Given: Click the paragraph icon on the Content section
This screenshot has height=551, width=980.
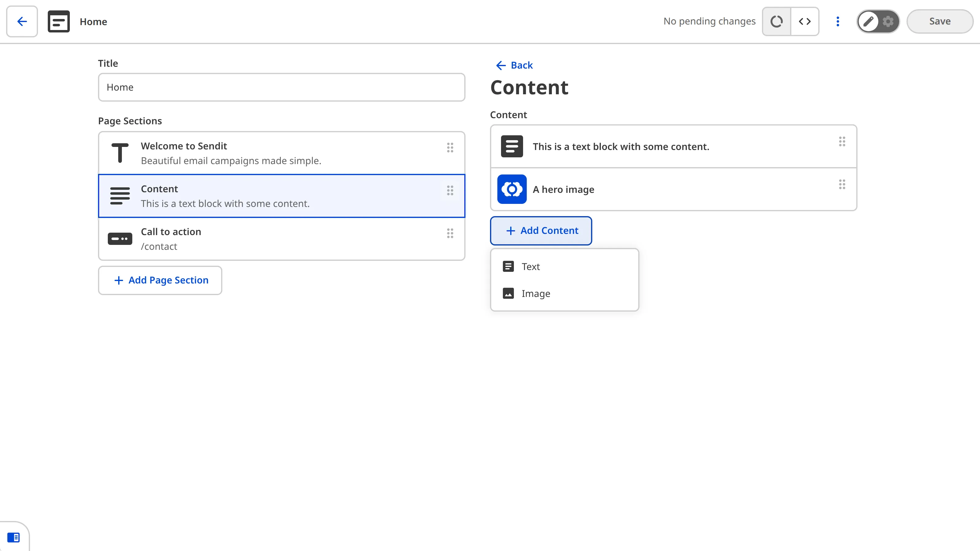Looking at the screenshot, I should point(119,196).
